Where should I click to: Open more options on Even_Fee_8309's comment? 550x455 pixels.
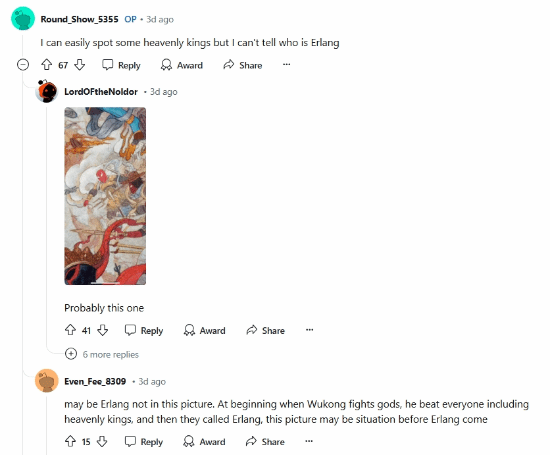[309, 441]
